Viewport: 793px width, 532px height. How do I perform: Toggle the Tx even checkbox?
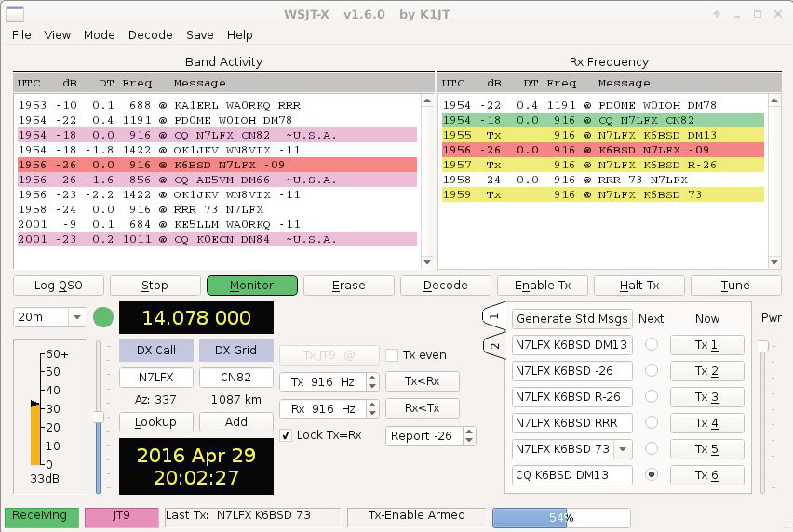click(x=392, y=355)
